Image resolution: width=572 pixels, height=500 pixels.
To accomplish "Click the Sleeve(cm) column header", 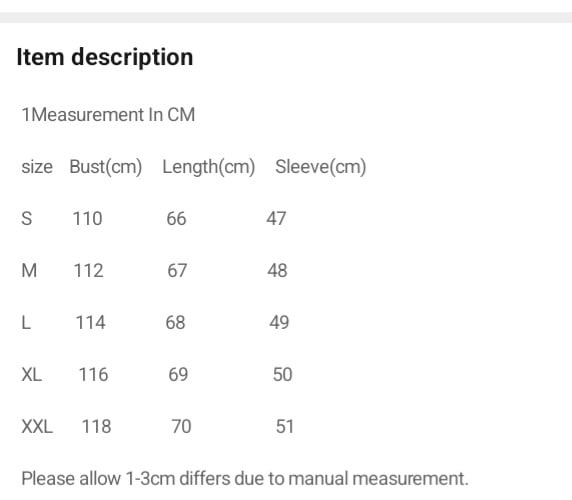I will [x=321, y=167].
